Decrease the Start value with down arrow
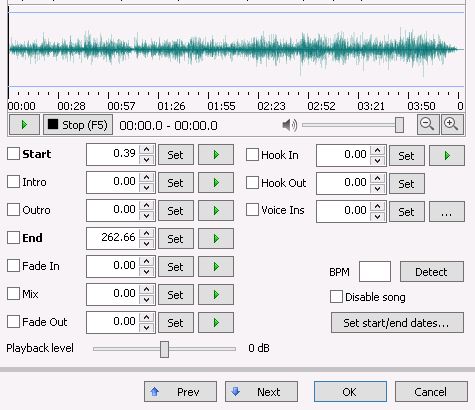The image size is (475, 410). 146,160
